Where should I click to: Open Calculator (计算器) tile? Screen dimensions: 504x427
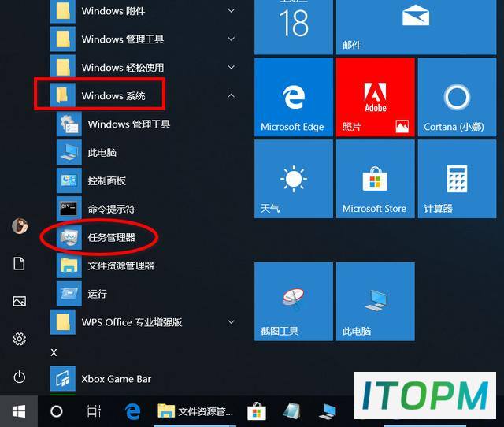click(457, 179)
